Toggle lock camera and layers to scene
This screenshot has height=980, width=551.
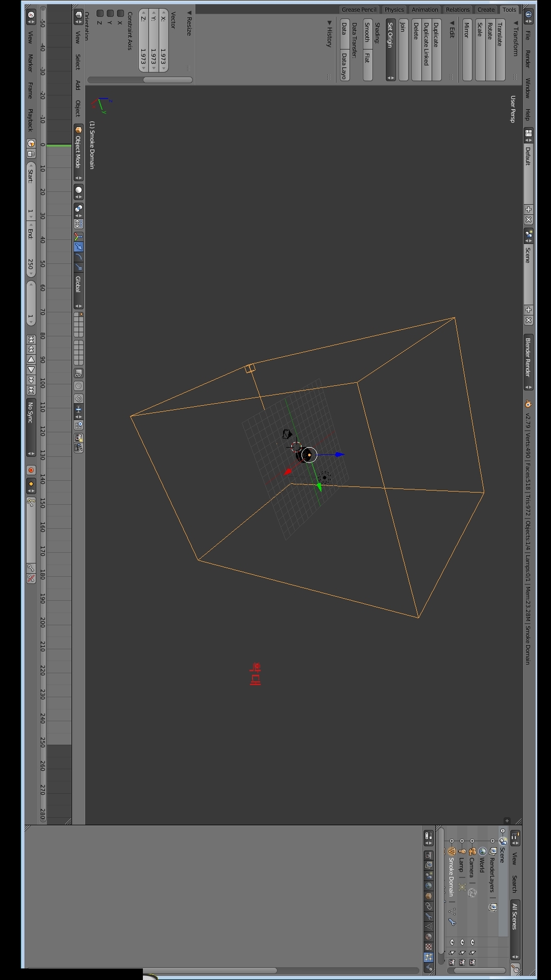click(x=79, y=373)
